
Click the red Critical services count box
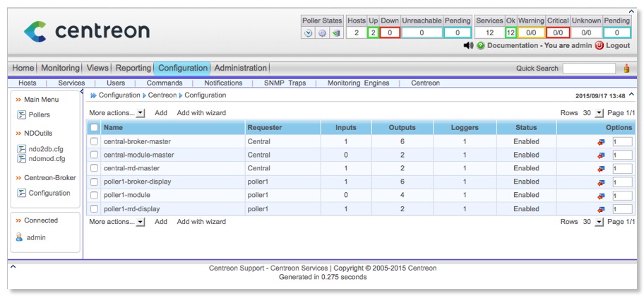558,33
